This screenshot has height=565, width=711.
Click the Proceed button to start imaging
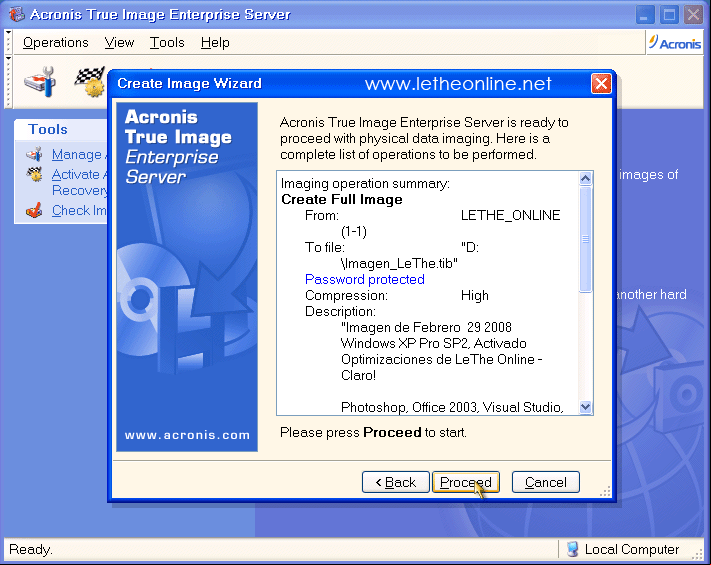466,482
